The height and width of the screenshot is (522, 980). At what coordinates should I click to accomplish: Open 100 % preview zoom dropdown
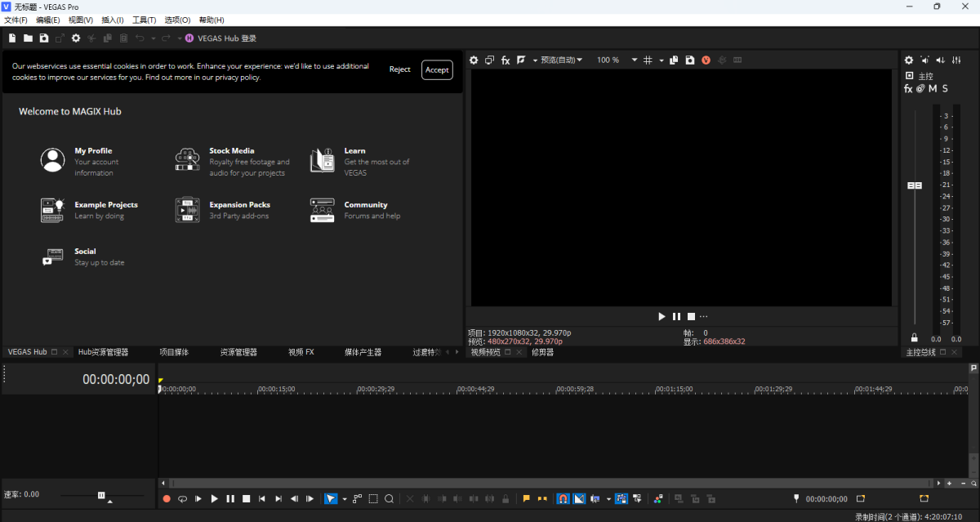(617, 60)
